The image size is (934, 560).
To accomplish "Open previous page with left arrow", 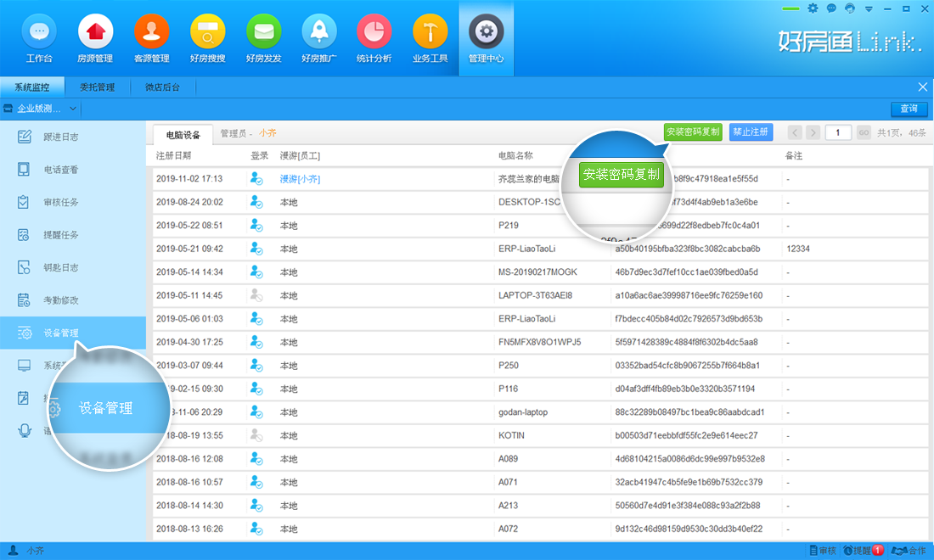I will click(795, 132).
